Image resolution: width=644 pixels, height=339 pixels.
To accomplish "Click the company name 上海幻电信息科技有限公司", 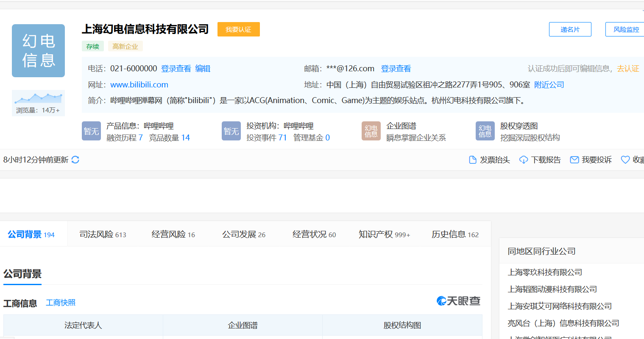I will coord(145,29).
